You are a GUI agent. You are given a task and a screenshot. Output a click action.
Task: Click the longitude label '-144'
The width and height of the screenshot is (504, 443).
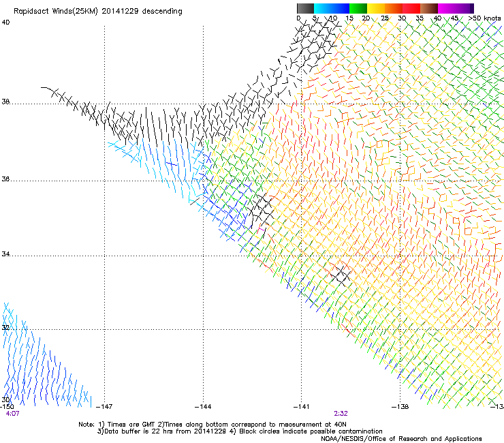tap(203, 406)
